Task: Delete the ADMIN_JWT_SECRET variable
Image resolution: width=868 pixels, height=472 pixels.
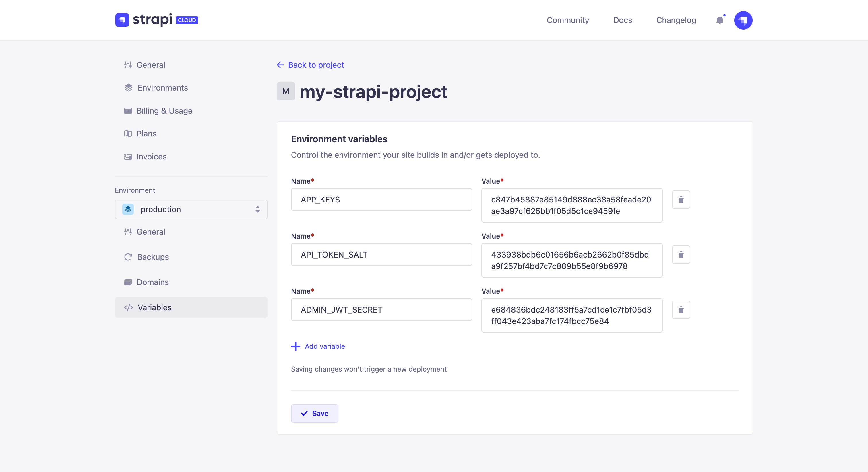Action: (x=681, y=310)
